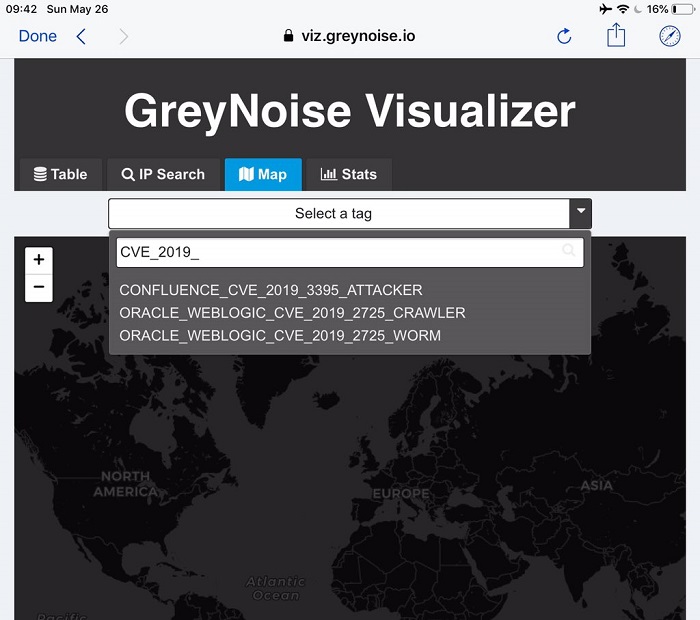Tap the padlock icon beside the URL

(x=288, y=36)
